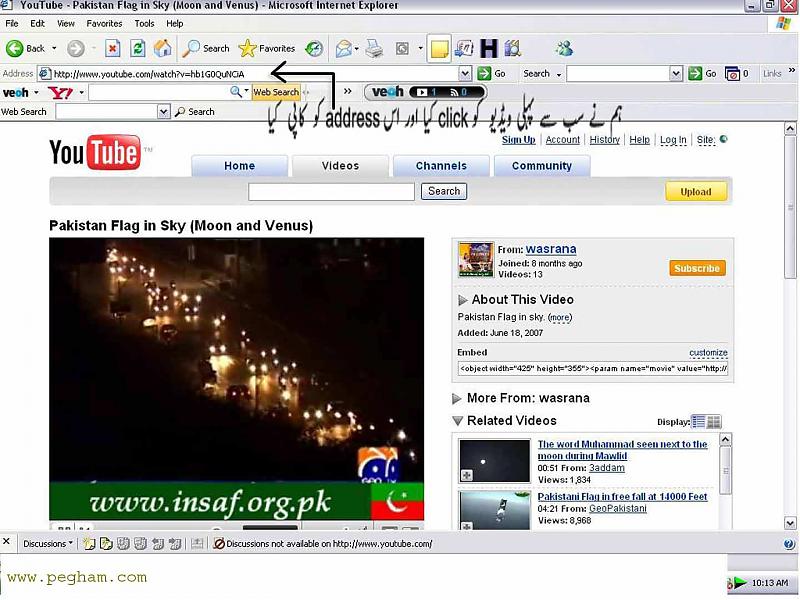Click the Yahoo Y! icon in toolbar
Screen dimensions: 800x600
pyautogui.click(x=60, y=92)
